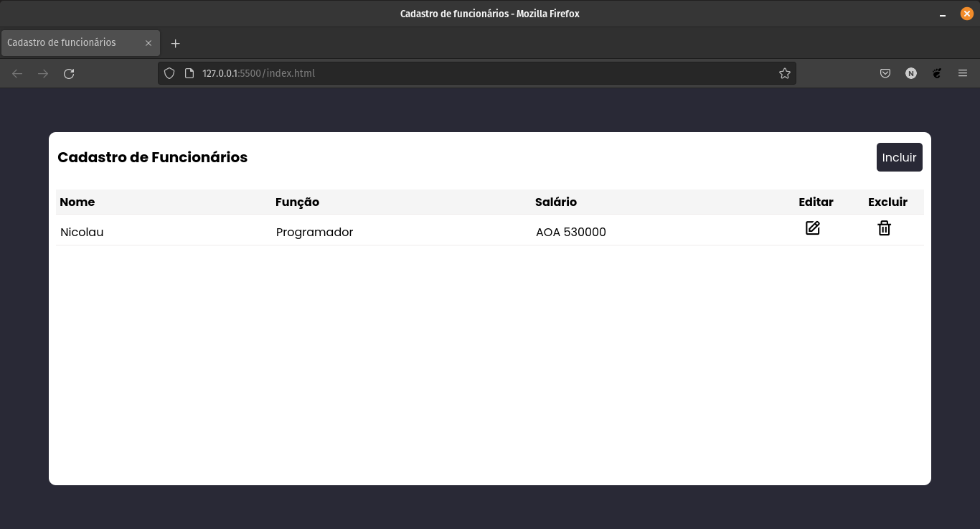Image resolution: width=980 pixels, height=529 pixels.
Task: Open the tracking protection shield icon
Action: [169, 73]
